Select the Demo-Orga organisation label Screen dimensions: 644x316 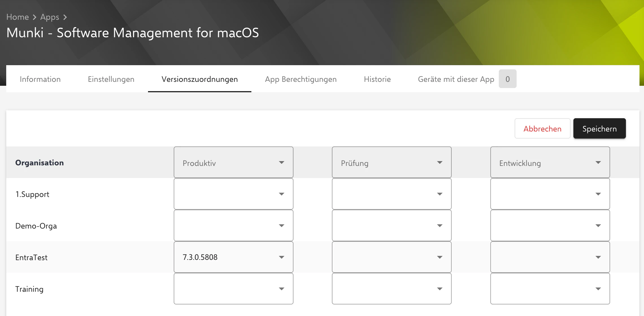click(x=36, y=226)
